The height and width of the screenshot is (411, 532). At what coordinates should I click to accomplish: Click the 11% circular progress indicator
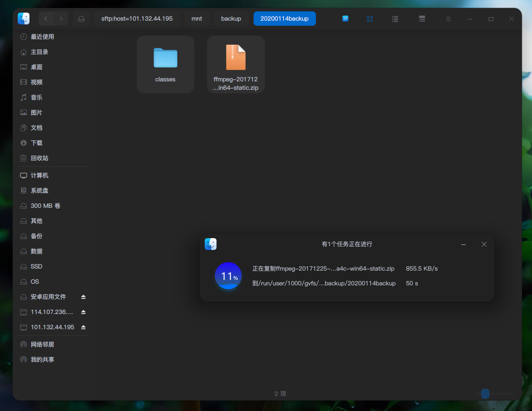point(228,276)
